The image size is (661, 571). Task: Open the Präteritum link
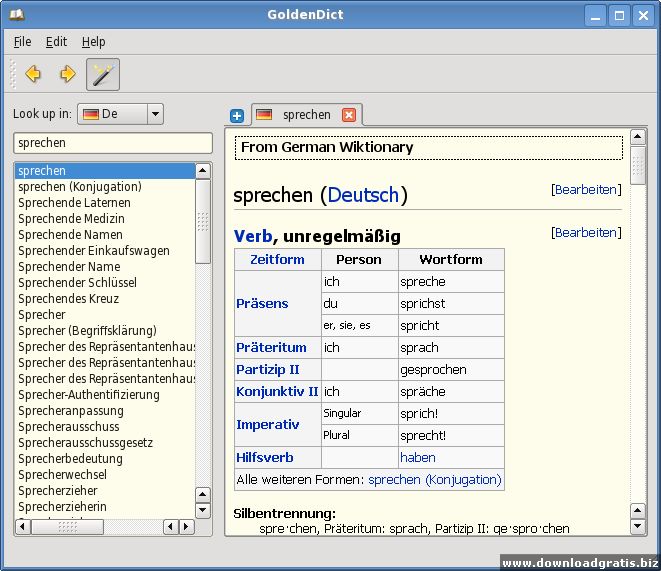(271, 347)
